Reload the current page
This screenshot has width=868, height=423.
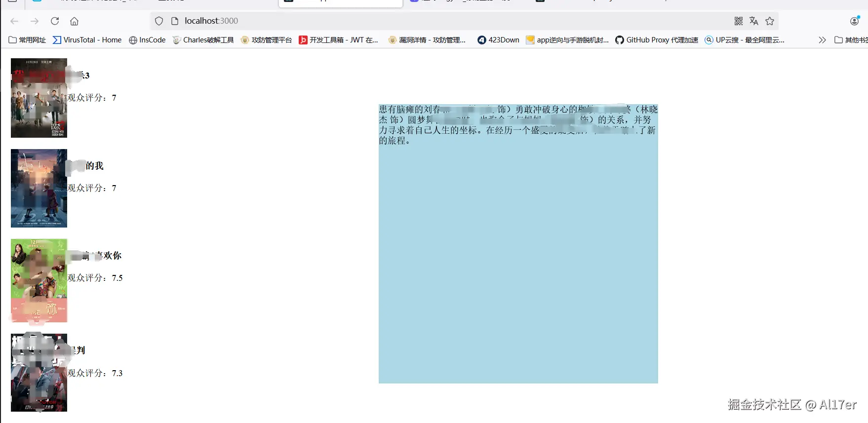click(55, 21)
